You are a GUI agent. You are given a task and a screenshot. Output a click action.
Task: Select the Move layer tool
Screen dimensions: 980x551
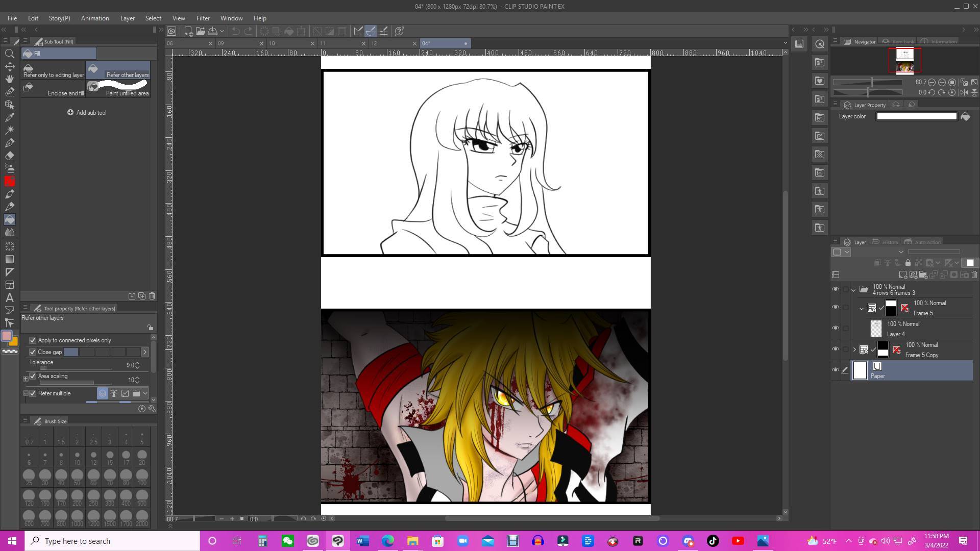[x=9, y=66]
